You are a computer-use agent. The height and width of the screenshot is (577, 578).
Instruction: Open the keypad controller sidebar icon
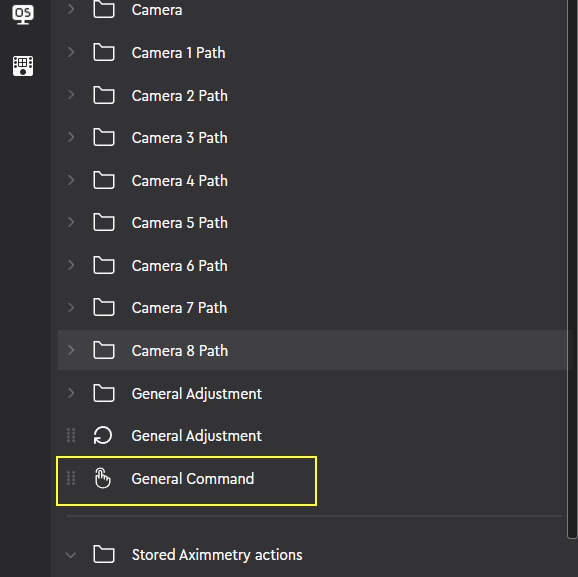pyautogui.click(x=23, y=66)
